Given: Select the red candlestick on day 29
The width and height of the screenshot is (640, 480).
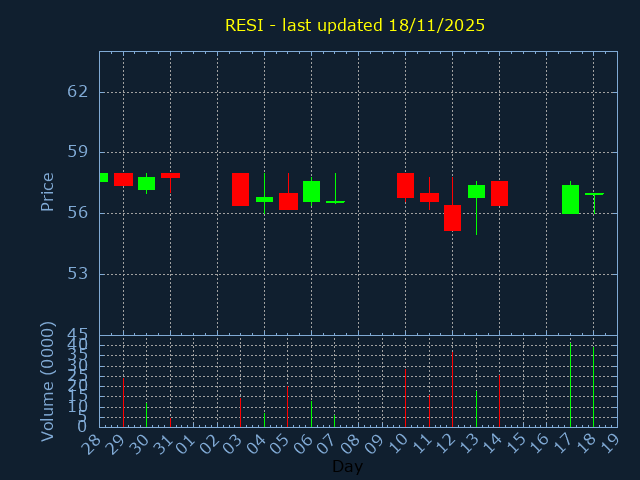Looking at the screenshot, I should click(123, 179).
